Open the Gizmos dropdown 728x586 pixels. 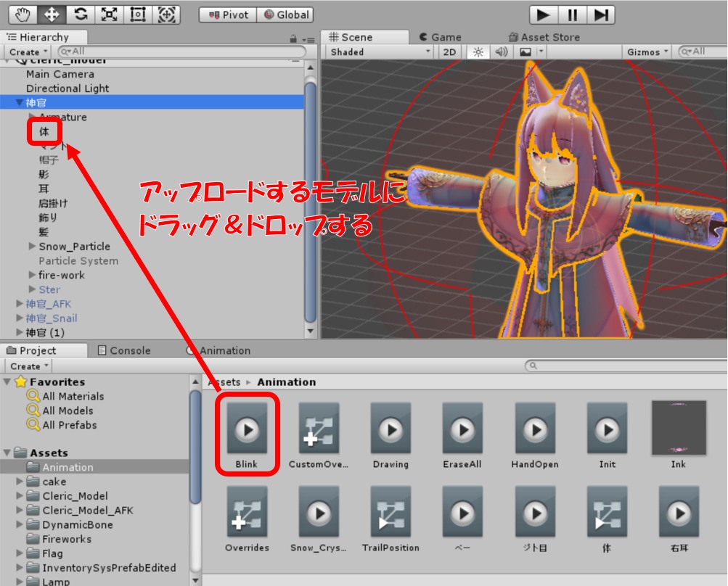647,52
